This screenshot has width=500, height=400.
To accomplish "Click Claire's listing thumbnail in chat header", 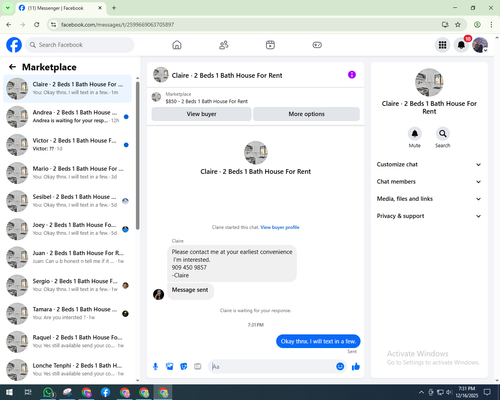I will [161, 75].
